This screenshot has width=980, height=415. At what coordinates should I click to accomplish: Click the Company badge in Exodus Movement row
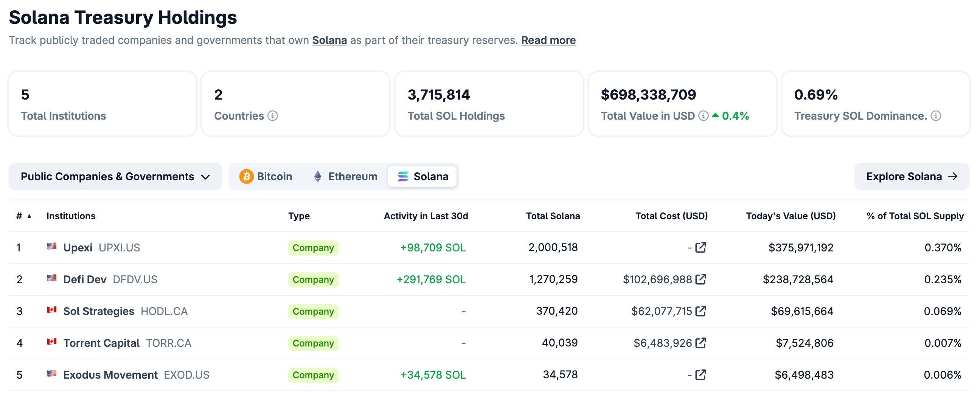(313, 375)
